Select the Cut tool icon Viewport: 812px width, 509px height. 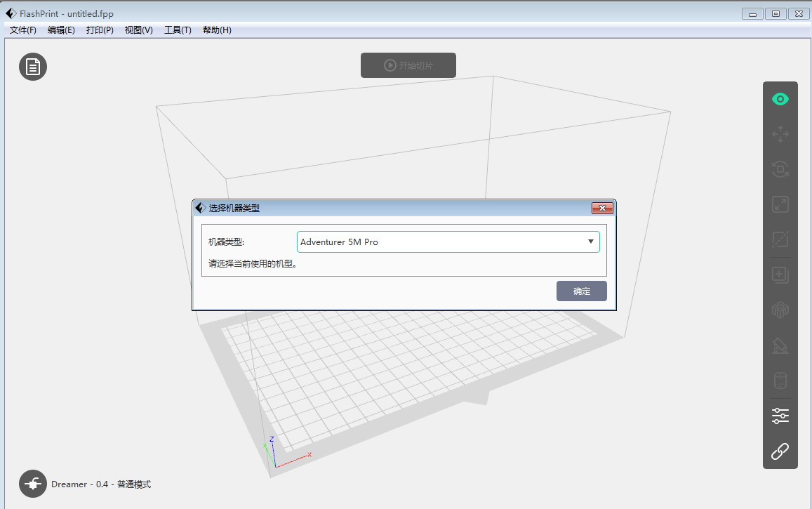click(780, 239)
